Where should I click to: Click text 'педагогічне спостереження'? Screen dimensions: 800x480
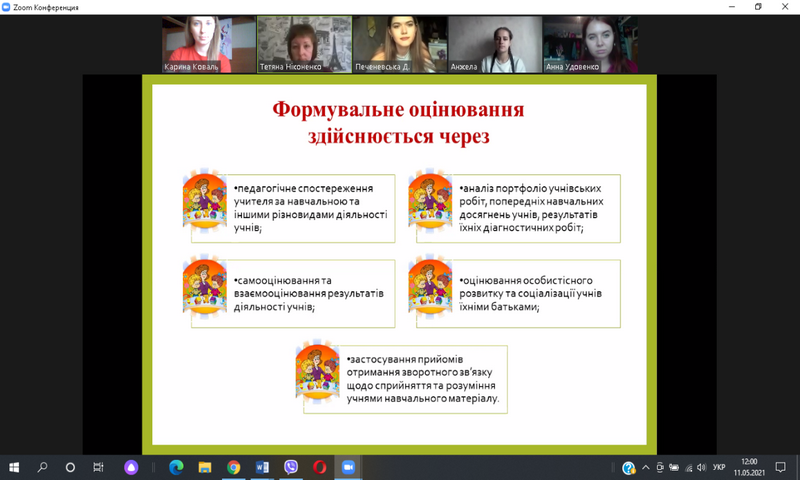305,188
